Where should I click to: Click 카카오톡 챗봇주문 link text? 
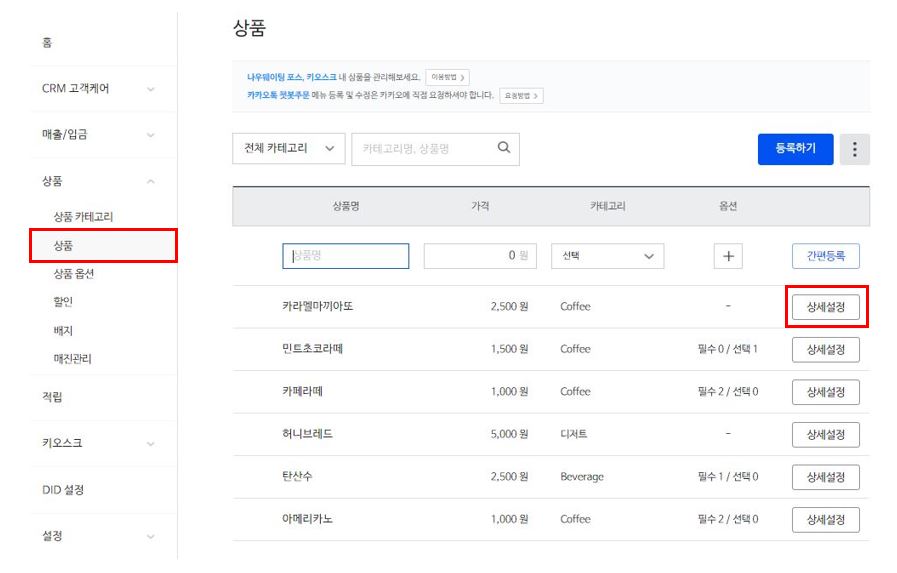tap(278, 95)
